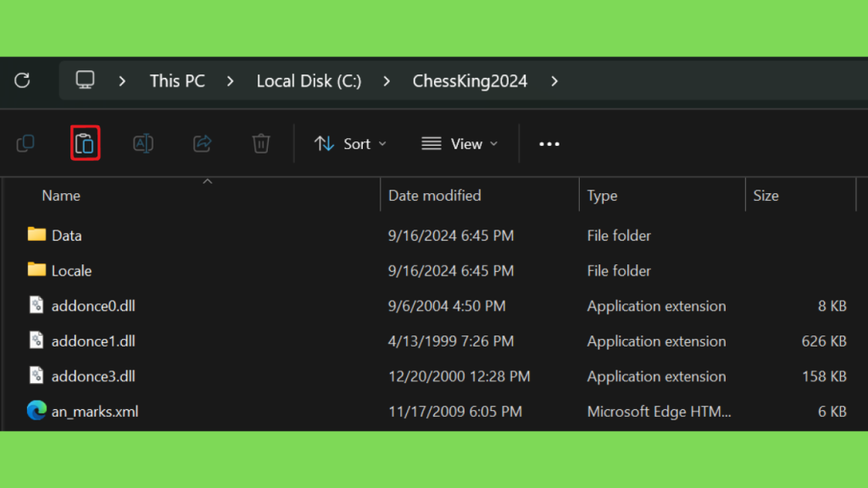Go to This PC in breadcrumb

[177, 81]
